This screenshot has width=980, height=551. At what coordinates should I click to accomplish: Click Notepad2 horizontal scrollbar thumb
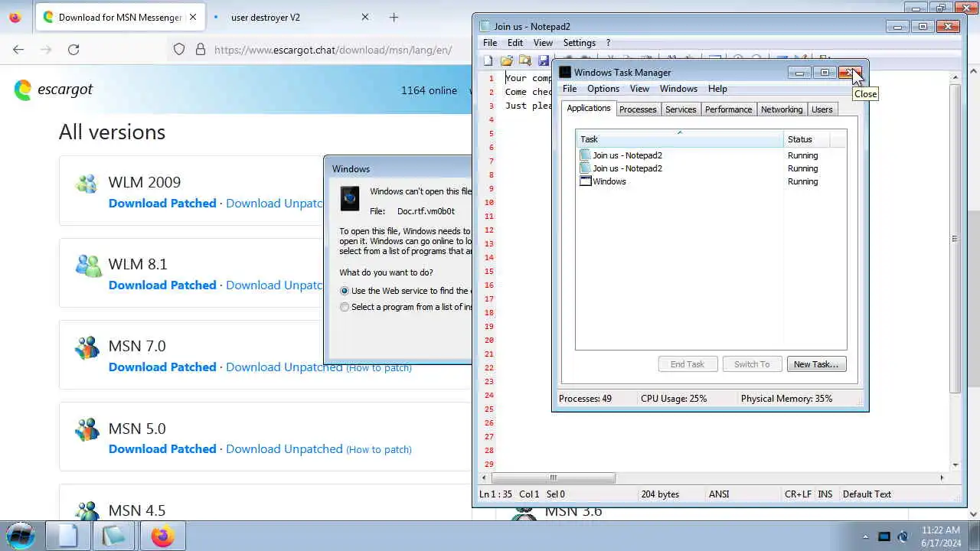(x=553, y=478)
